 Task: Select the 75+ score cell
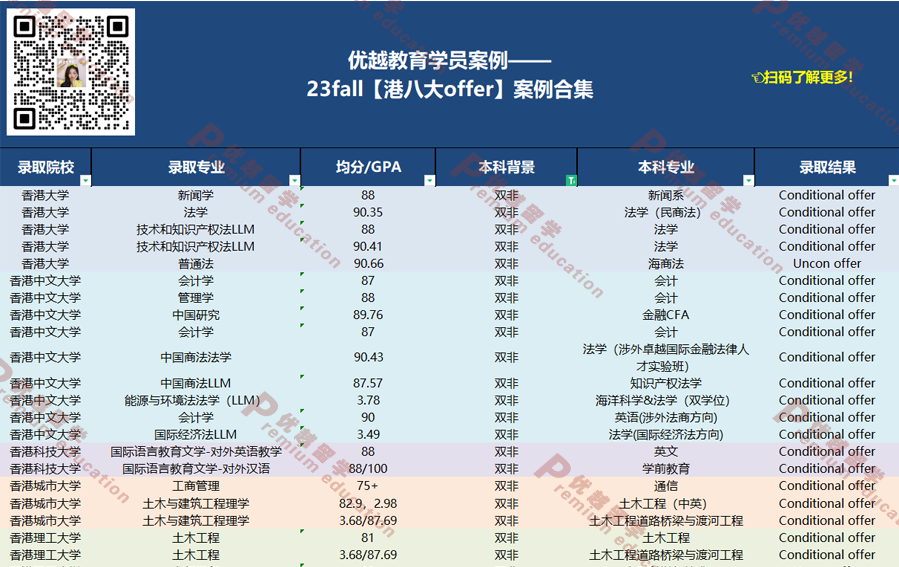(x=368, y=486)
